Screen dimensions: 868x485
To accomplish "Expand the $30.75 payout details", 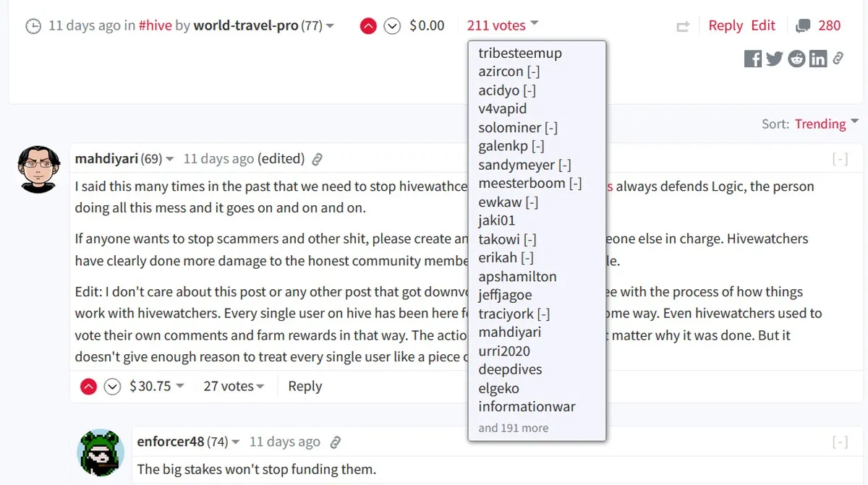I will tap(157, 386).
